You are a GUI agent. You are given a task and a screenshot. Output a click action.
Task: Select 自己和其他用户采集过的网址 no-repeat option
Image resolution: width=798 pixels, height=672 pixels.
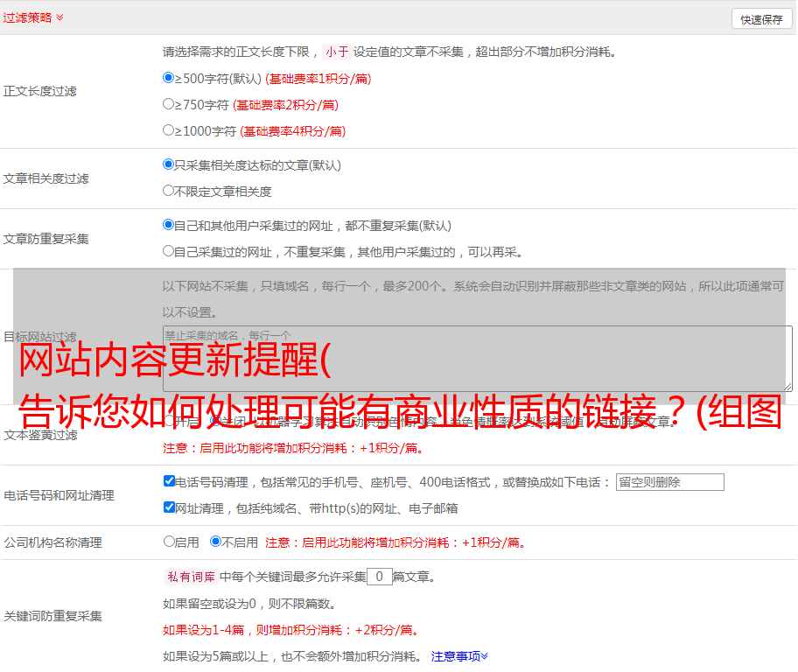(x=168, y=225)
